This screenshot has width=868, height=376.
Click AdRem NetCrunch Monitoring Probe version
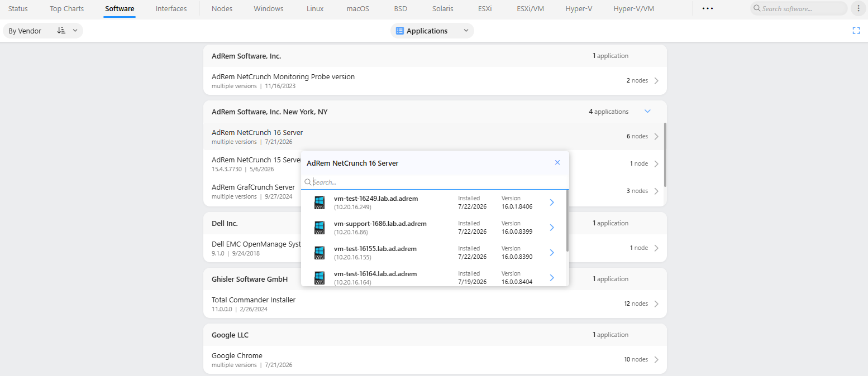(283, 76)
